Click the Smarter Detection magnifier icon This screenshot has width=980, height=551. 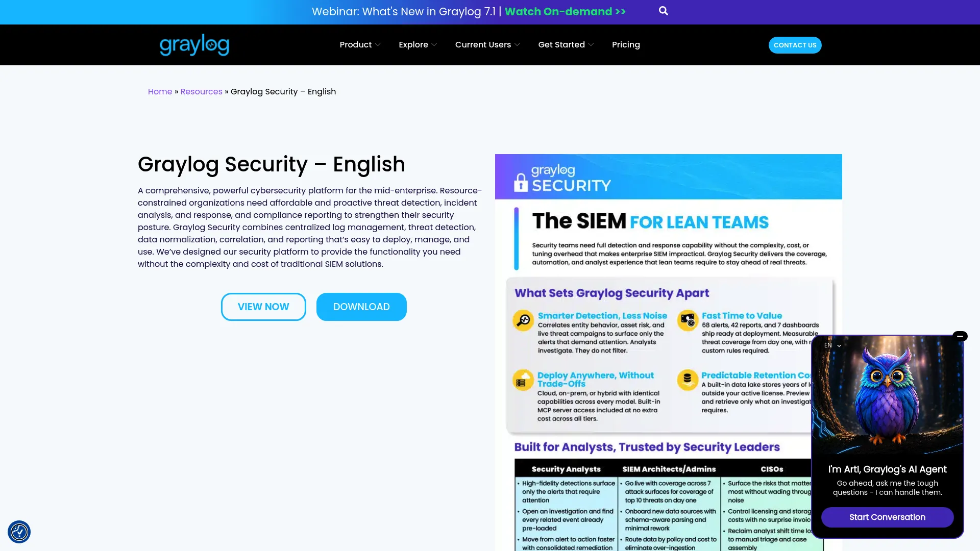coord(523,320)
